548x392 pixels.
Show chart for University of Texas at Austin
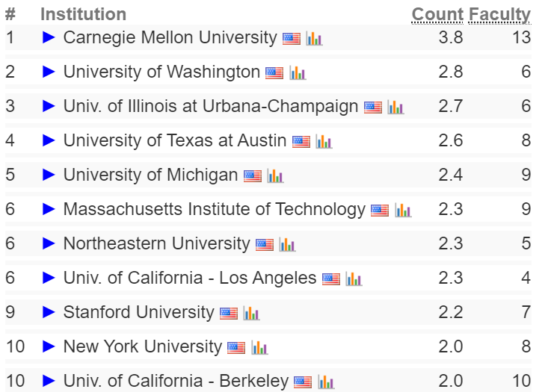(324, 141)
